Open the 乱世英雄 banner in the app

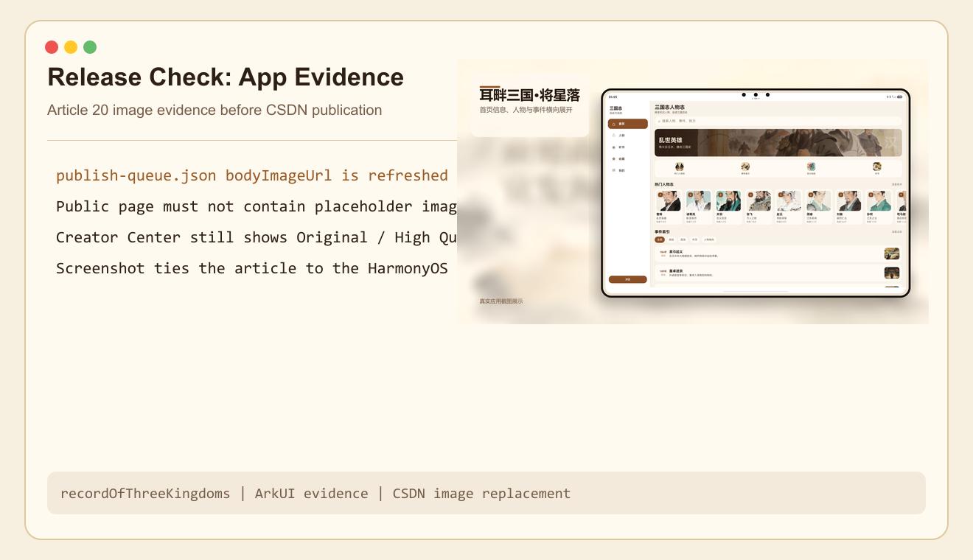tap(778, 143)
